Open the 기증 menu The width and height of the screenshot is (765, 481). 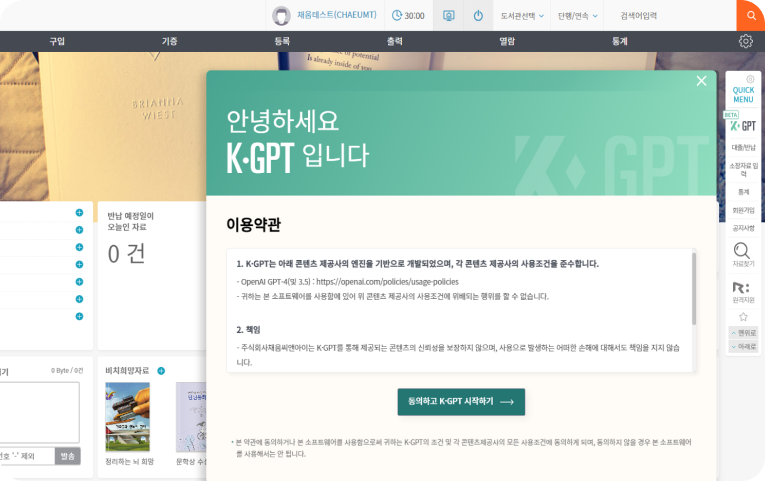click(169, 41)
